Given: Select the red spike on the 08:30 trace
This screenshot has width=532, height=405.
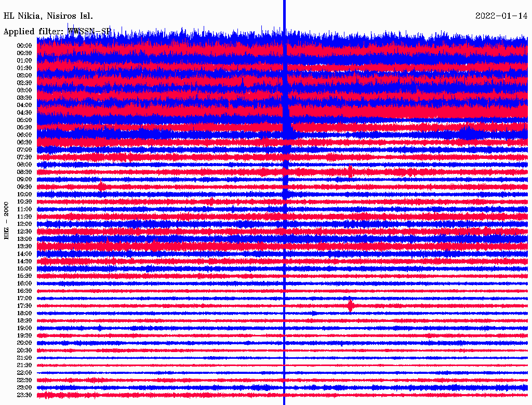Looking at the screenshot, I should point(351,171).
